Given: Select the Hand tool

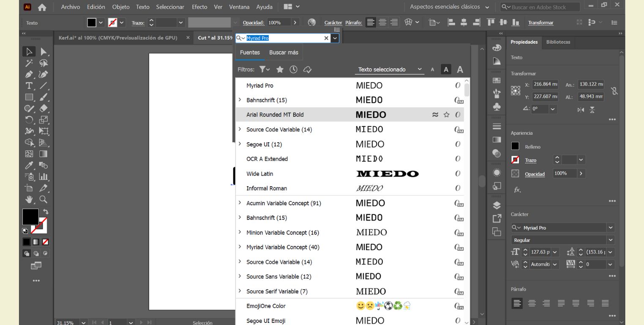Looking at the screenshot, I should [29, 199].
